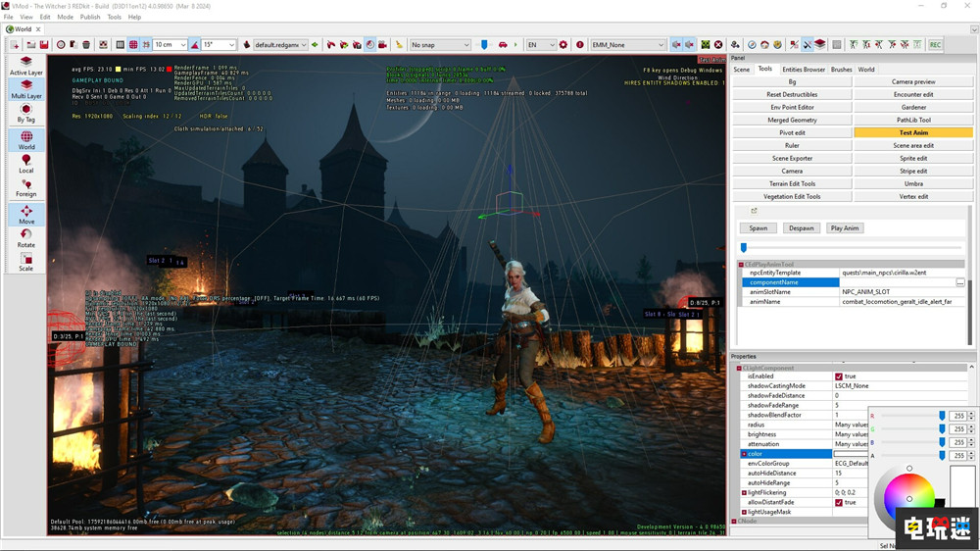980x551 pixels.
Task: Expand the color property row
Action: point(744,454)
